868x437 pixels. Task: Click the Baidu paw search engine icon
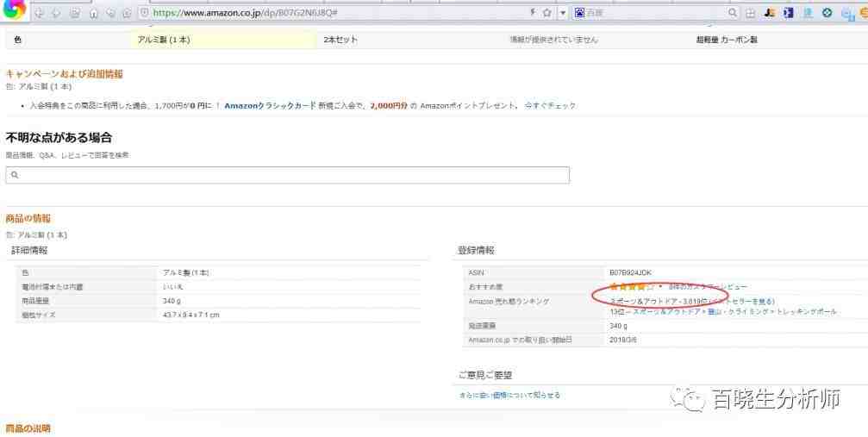579,13
